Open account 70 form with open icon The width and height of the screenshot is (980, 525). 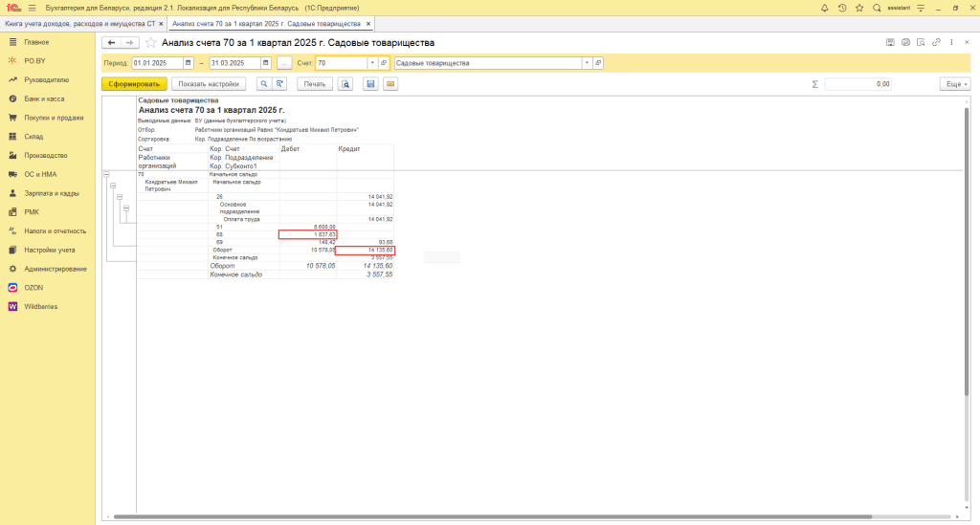(384, 63)
